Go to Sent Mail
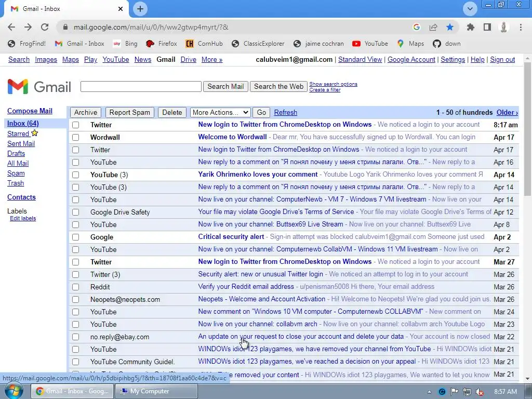The width and height of the screenshot is (532, 399). coord(21,143)
